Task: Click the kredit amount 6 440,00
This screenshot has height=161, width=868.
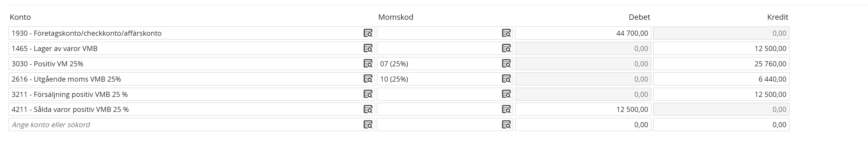Action: 772,79
